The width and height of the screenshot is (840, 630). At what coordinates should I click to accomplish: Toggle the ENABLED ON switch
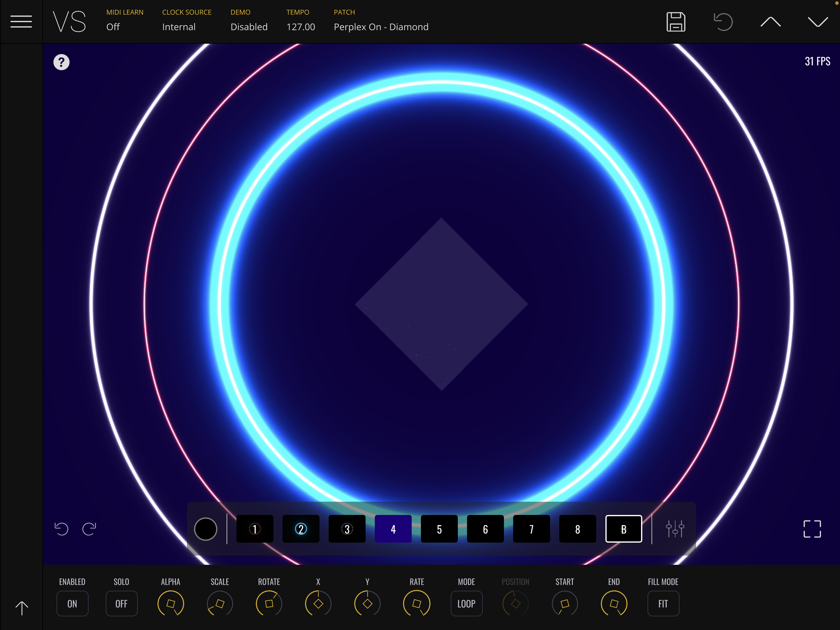pyautogui.click(x=72, y=604)
